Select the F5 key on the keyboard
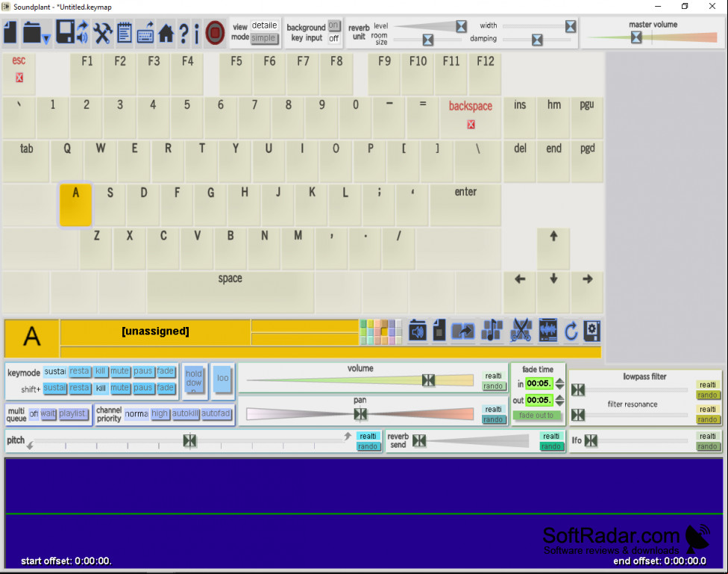The width and height of the screenshot is (728, 574). tap(236, 75)
